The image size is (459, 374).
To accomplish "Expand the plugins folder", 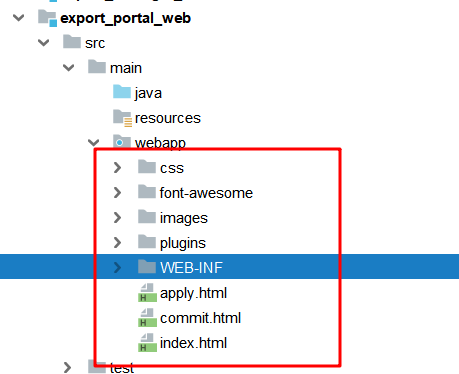I will tap(117, 243).
